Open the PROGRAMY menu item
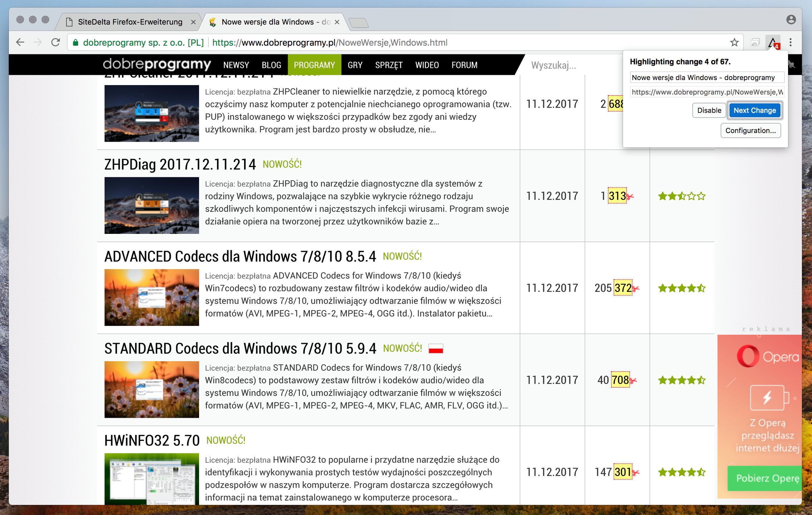This screenshot has height=515, width=812. (x=314, y=65)
